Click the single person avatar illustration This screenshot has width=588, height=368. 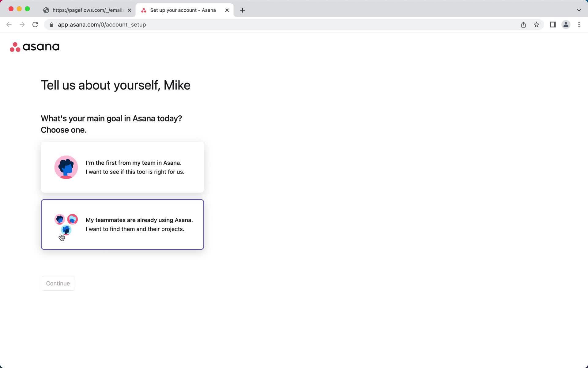66,167
